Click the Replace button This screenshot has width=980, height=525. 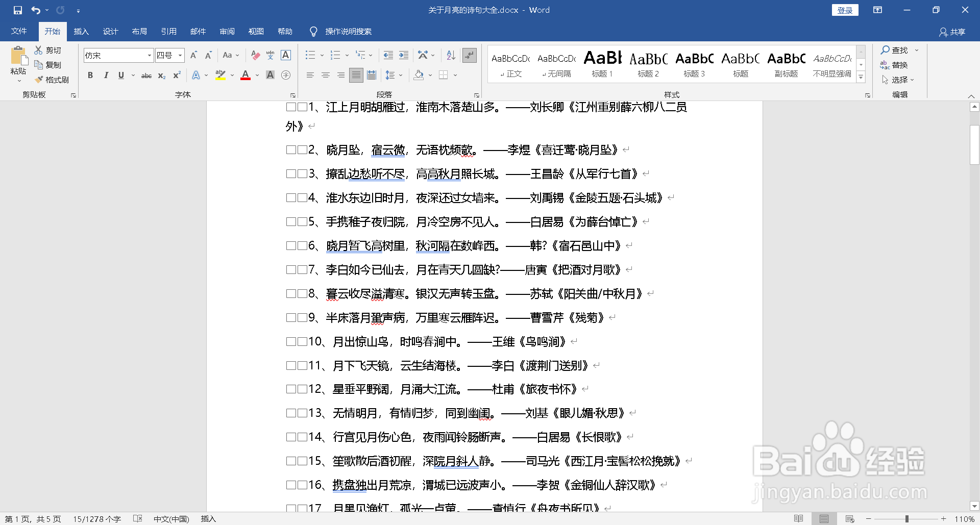894,65
